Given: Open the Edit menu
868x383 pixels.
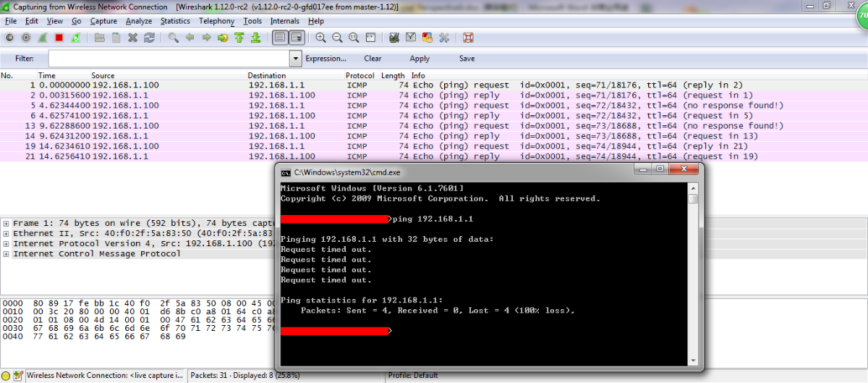Looking at the screenshot, I should coord(31,21).
